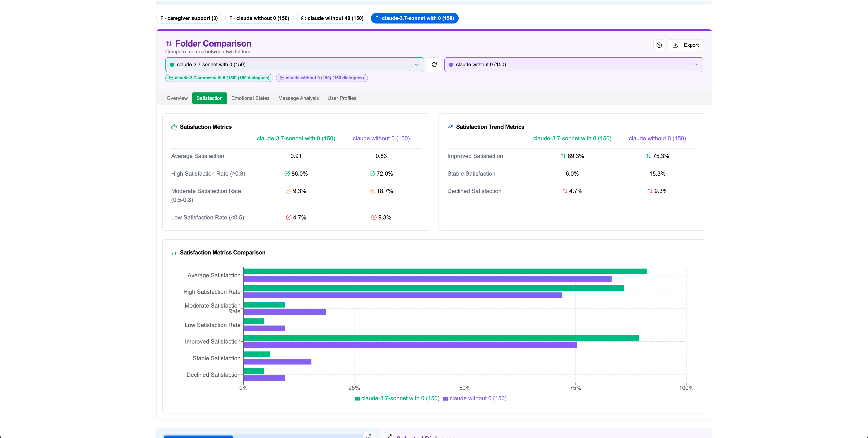Click the Folder Comparison heading
The width and height of the screenshot is (868, 438).
tap(213, 43)
